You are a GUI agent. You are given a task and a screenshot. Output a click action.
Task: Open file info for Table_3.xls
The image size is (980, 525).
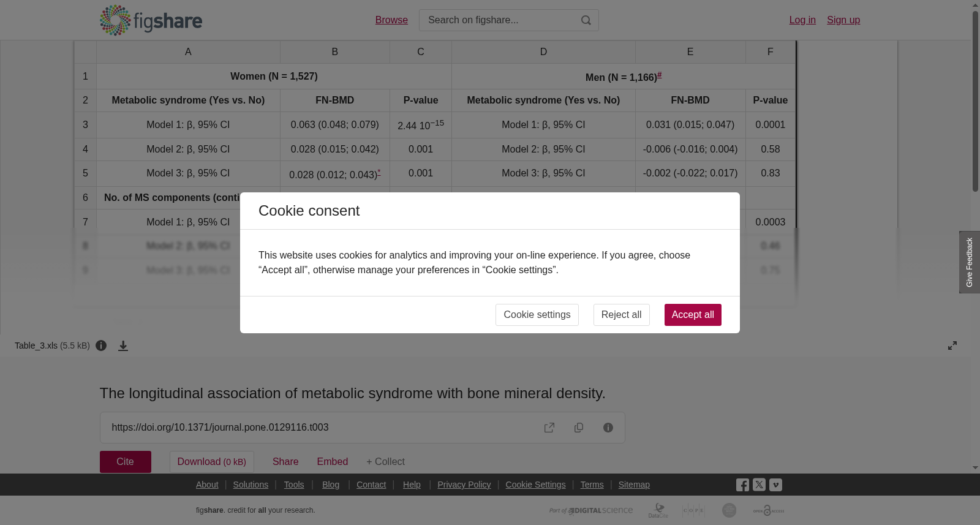102,346
